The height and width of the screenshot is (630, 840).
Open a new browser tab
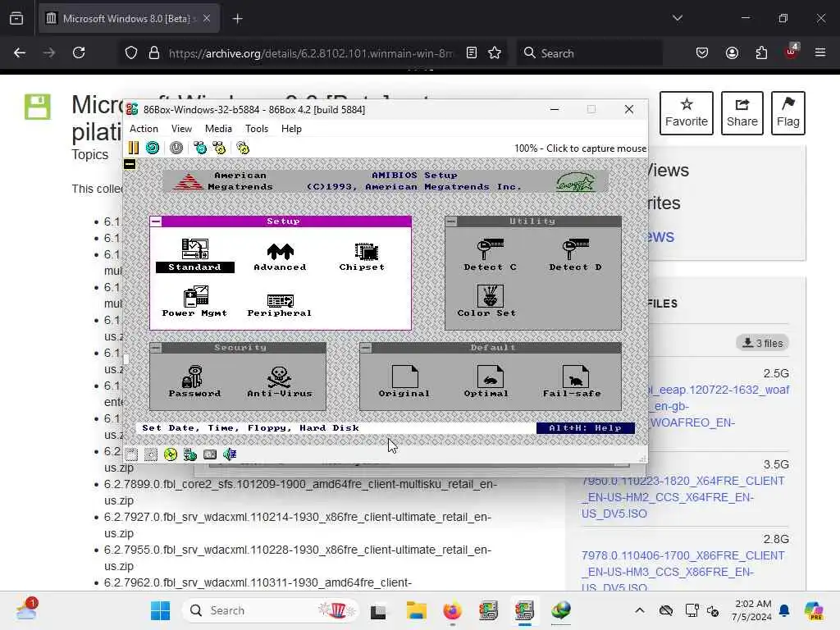237,19
